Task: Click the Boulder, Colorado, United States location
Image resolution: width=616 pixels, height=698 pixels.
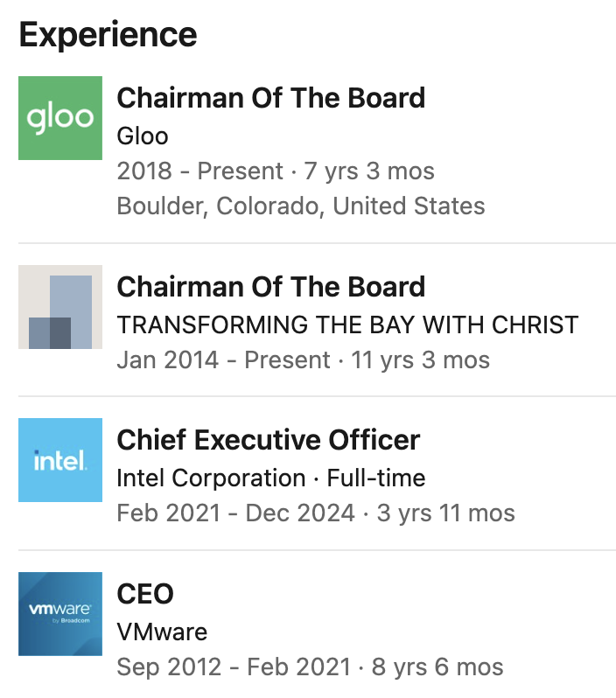Action: 300,206
